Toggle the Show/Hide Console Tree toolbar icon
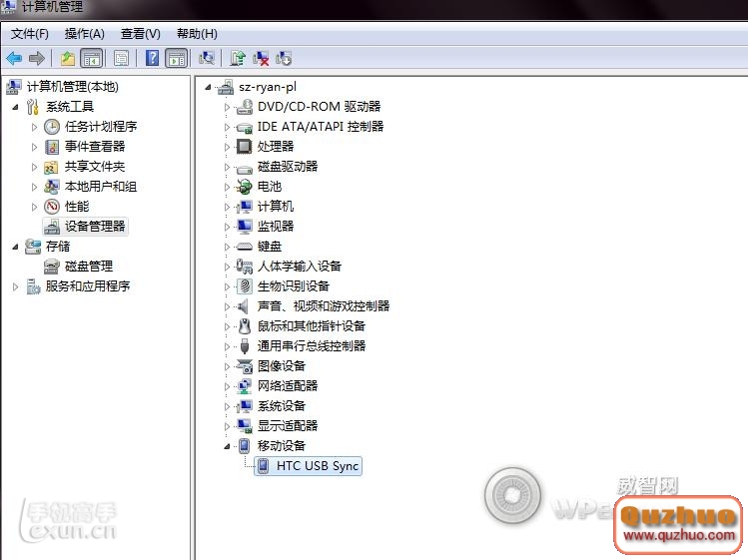 pyautogui.click(x=92, y=58)
